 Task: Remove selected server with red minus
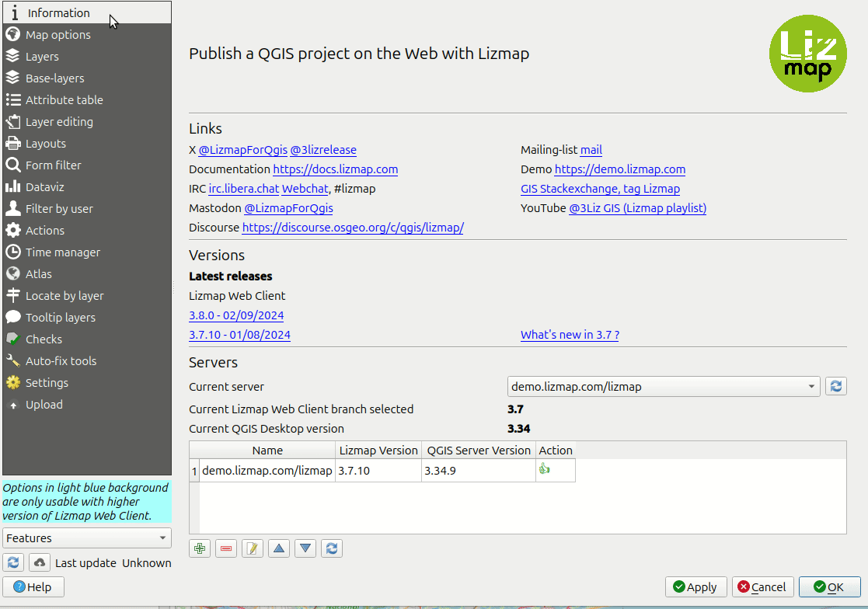[226, 548]
